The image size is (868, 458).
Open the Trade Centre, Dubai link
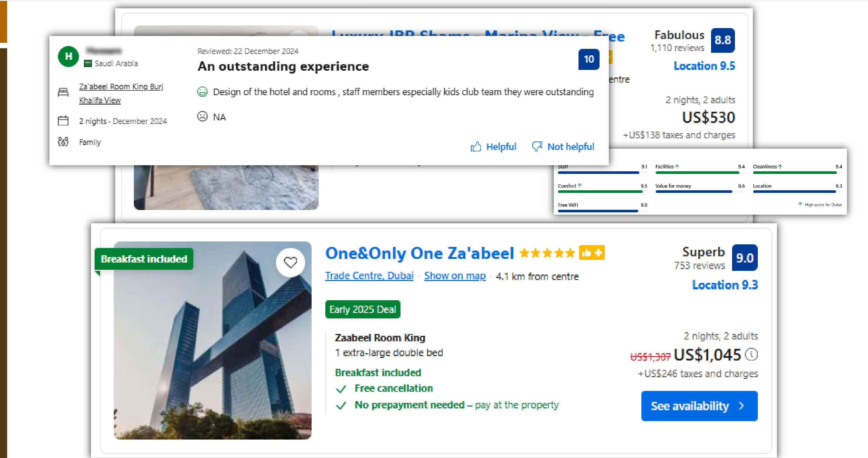point(369,276)
